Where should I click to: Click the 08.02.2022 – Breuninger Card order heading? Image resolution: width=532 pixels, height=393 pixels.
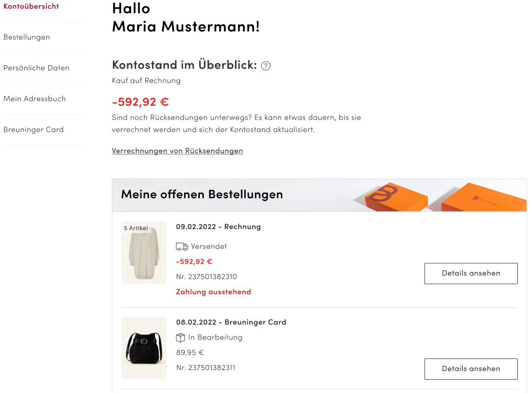(x=231, y=322)
